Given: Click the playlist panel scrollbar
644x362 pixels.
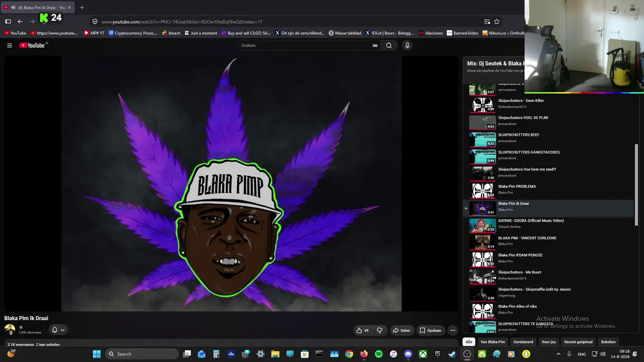Looking at the screenshot, I should click(636, 186).
